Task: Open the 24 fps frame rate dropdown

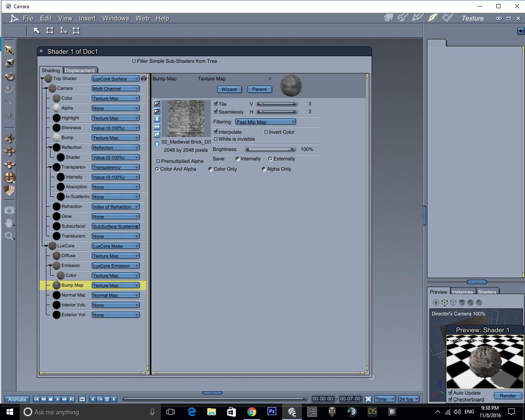Action: 409,399
